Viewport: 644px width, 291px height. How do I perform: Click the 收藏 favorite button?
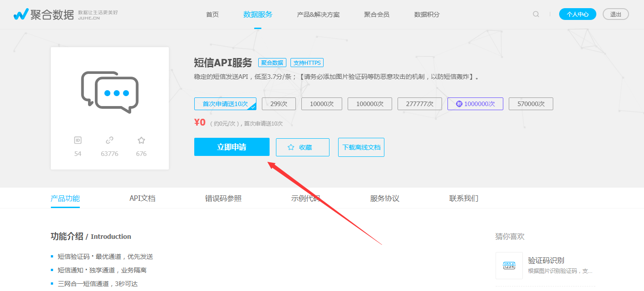(x=303, y=147)
